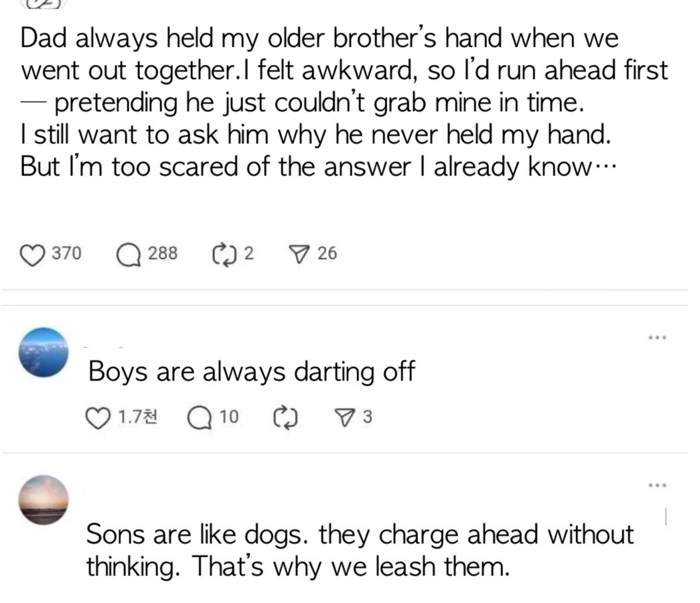
Task: Click the 26 share count
Action: [327, 254]
